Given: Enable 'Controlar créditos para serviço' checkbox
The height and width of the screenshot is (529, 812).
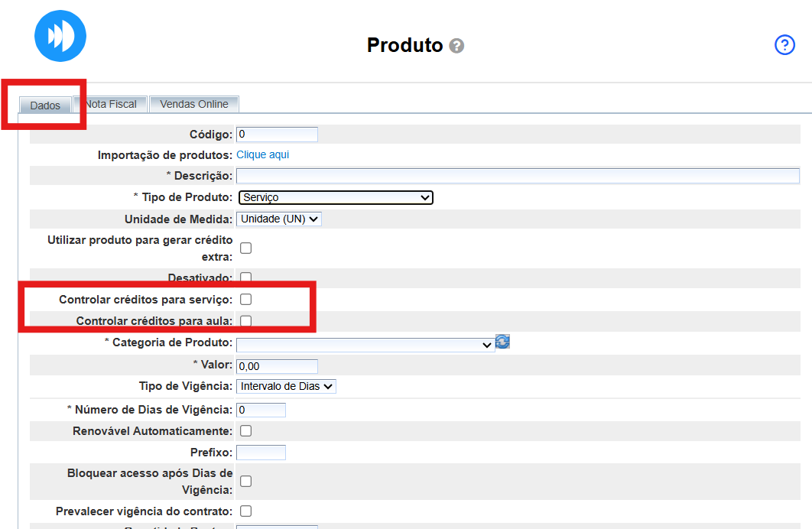Looking at the screenshot, I should (x=246, y=300).
